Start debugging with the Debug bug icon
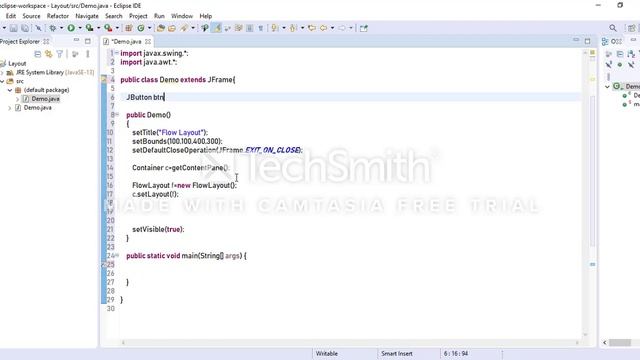 53,28
